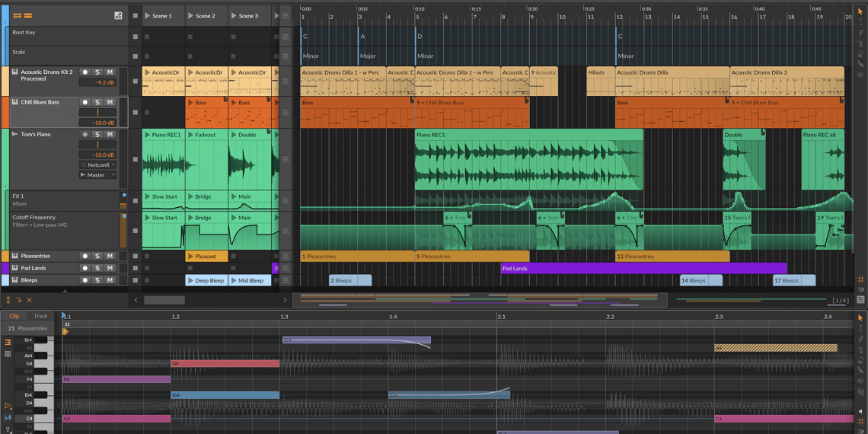Viewport: 868px width, 434px height.
Task: Launch the Deep Bleep clip
Action: 191,280
